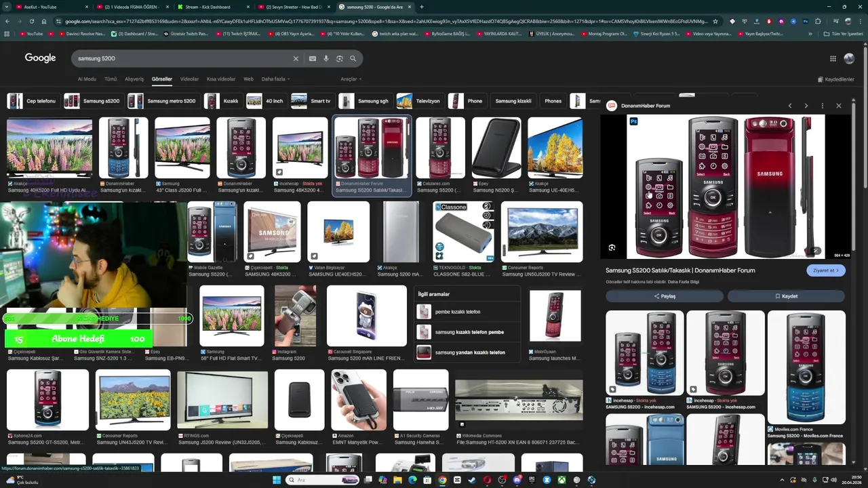Open the YouTube bookmark in bookmarks bar
The height and width of the screenshot is (488, 868).
31,33
